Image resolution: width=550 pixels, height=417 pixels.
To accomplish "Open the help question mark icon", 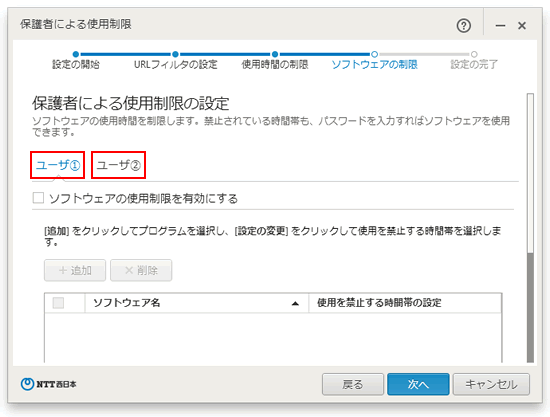I will [x=464, y=26].
